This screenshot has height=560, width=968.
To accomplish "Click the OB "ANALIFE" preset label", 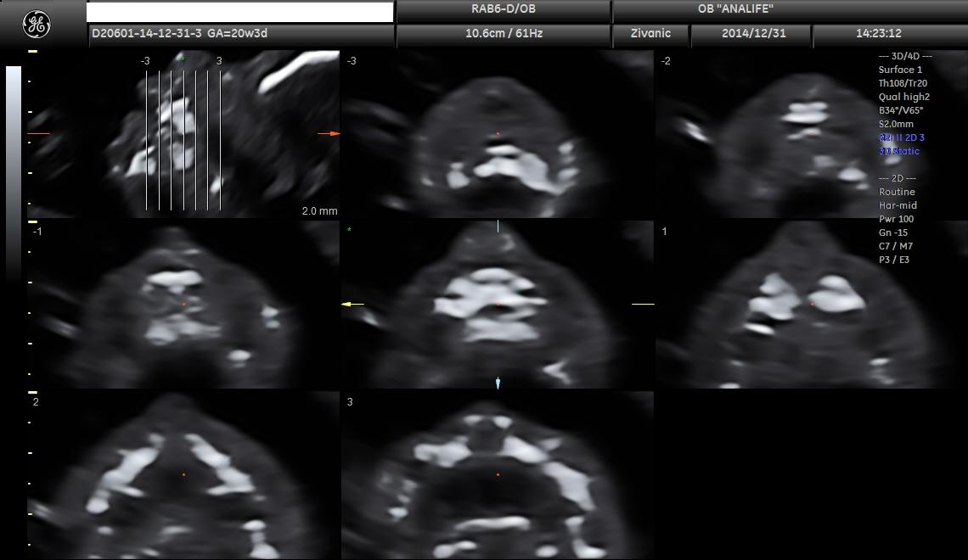I will pos(735,9).
